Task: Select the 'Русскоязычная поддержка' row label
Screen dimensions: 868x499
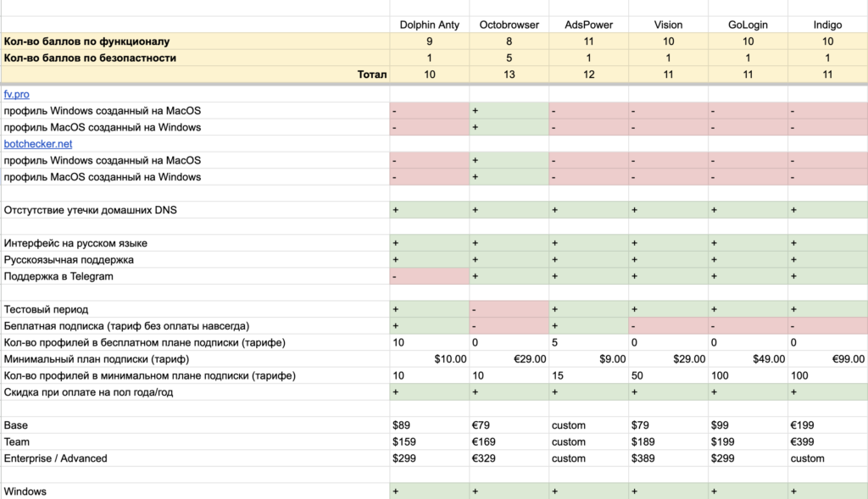Action: [69, 260]
